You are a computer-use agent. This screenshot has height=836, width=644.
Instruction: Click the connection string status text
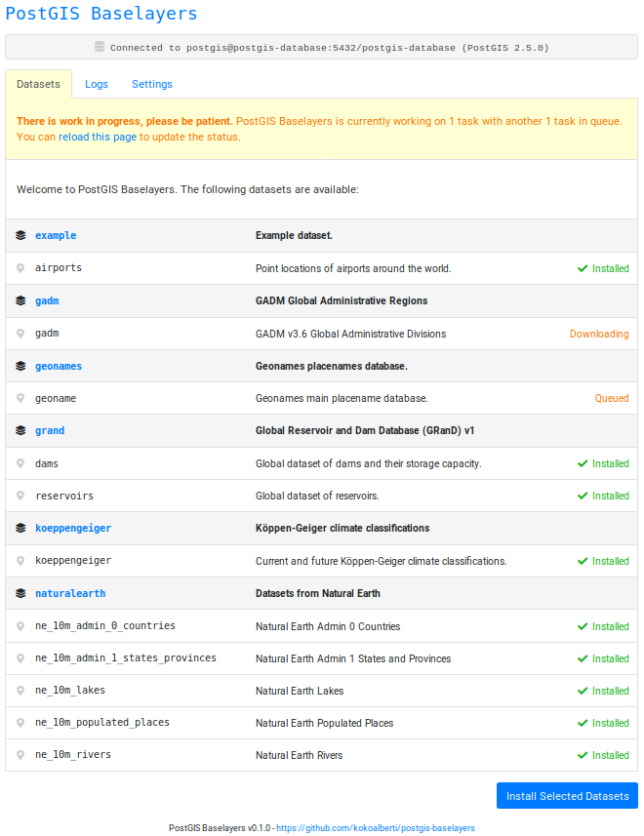coord(330,48)
